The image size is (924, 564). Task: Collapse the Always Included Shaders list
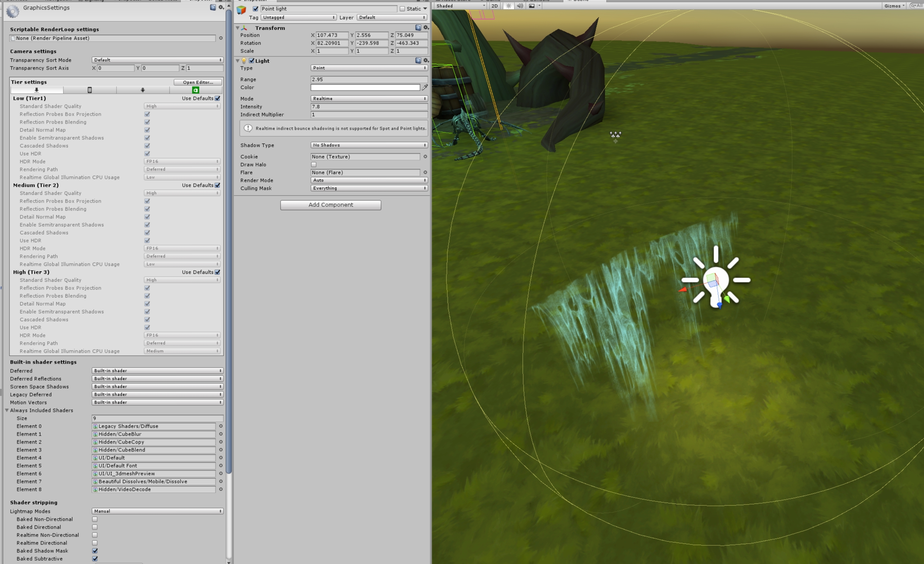pos(7,410)
